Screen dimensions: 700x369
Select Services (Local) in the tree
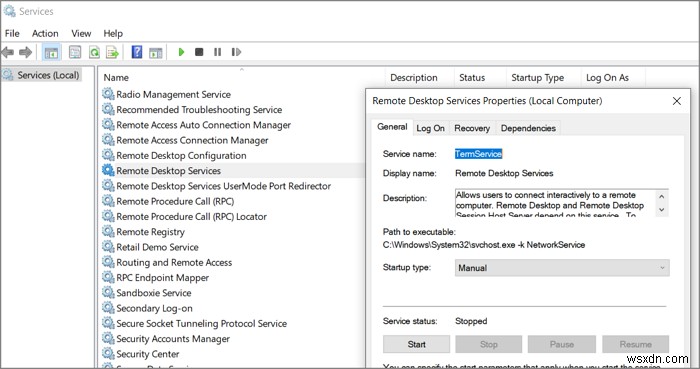click(x=48, y=75)
